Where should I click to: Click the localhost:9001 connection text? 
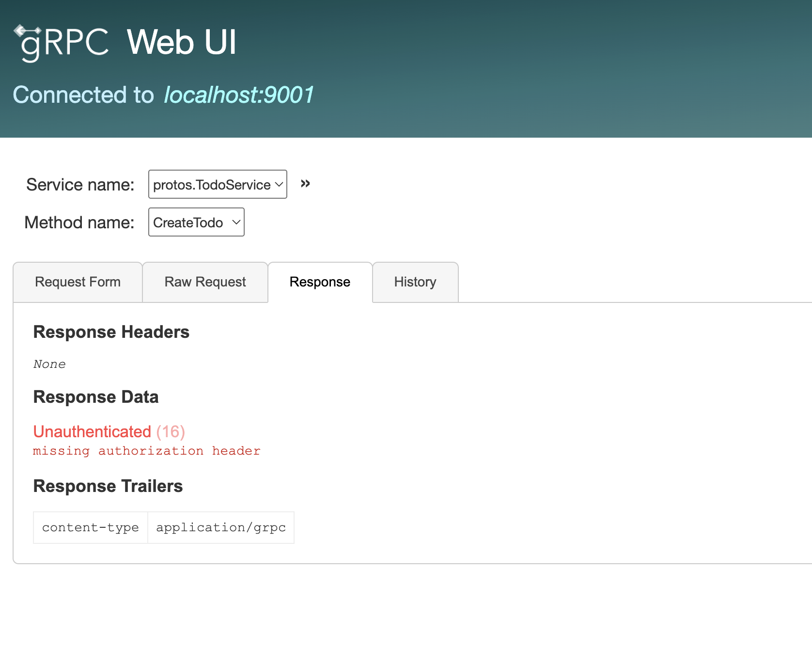click(238, 95)
